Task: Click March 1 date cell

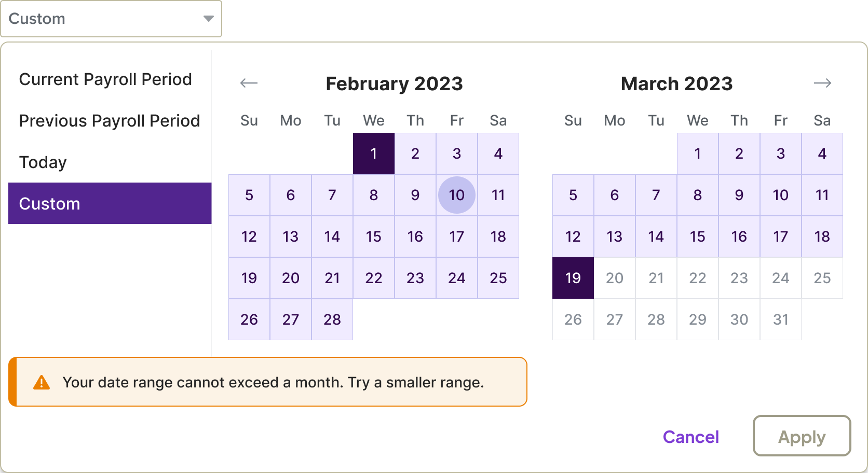Action: click(x=698, y=154)
